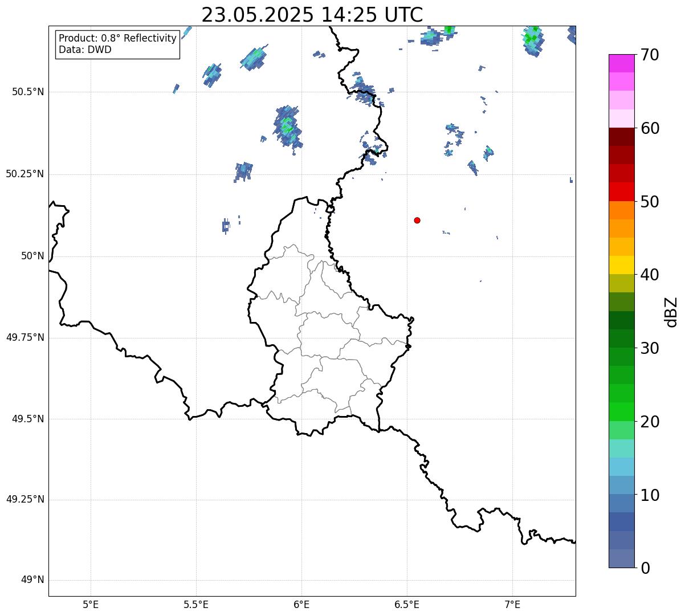Viewport: 685px width, 616px height.
Task: Click the 50°N latitude label
Action: (x=32, y=256)
